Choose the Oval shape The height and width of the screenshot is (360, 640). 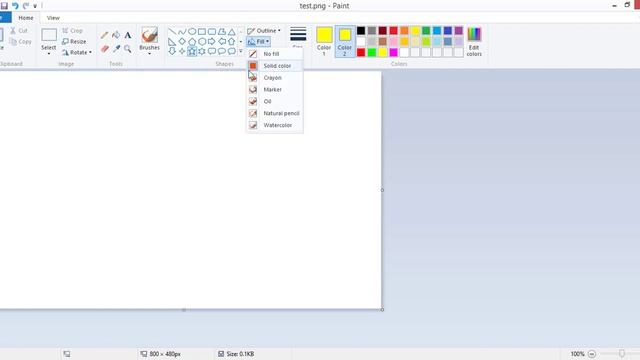[192, 31]
